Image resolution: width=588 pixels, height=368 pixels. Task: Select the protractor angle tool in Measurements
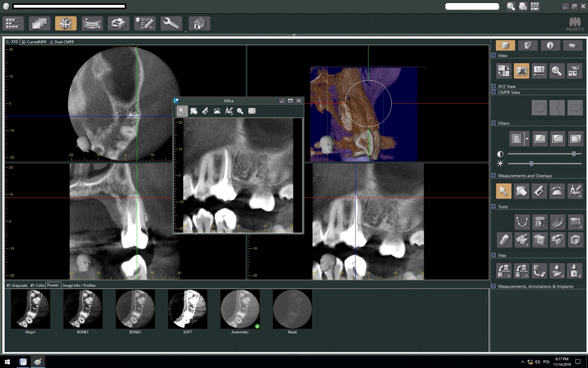[557, 191]
